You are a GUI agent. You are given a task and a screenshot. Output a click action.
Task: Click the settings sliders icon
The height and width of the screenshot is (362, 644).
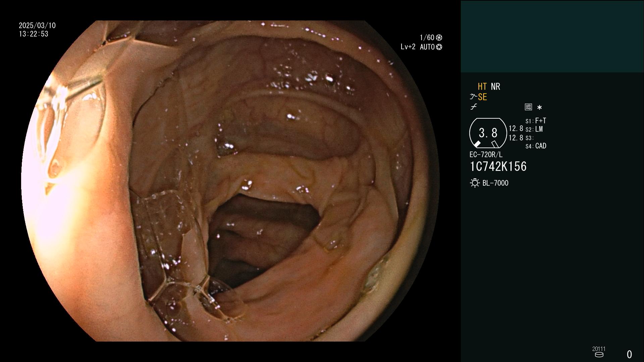pyautogui.click(x=528, y=107)
